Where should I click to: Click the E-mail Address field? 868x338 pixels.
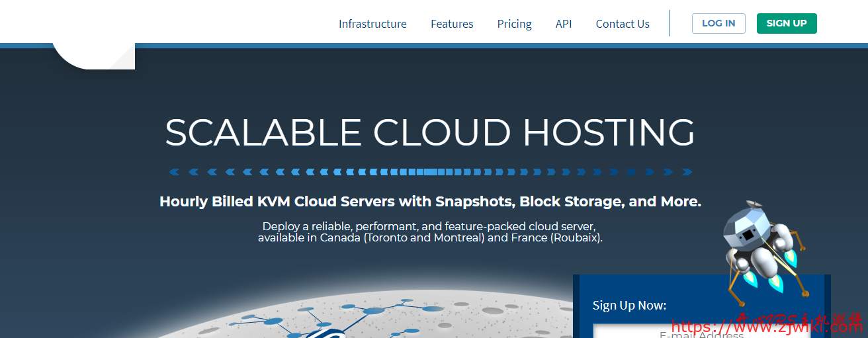(701, 331)
